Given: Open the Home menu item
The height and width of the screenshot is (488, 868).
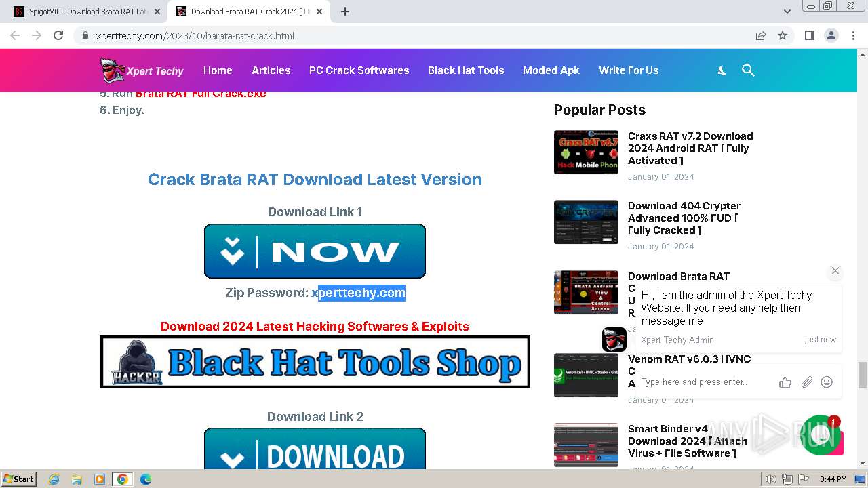Looking at the screenshot, I should point(218,70).
